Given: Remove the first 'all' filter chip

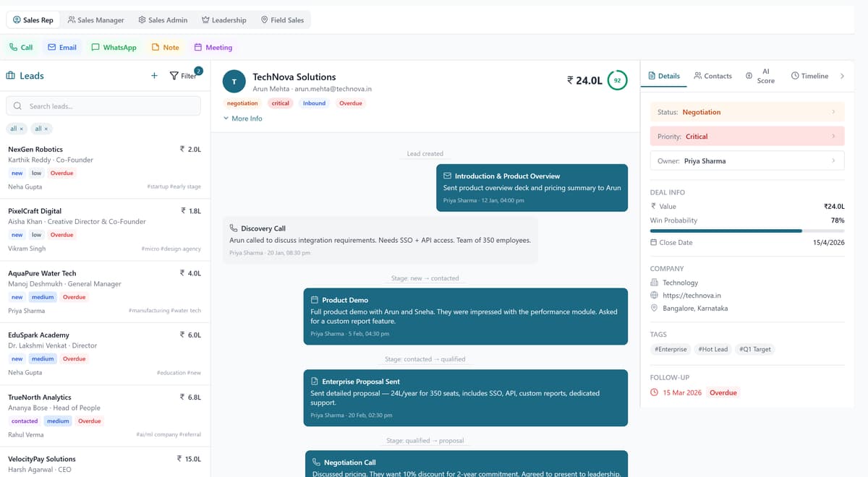Looking at the screenshot, I should pyautogui.click(x=21, y=129).
